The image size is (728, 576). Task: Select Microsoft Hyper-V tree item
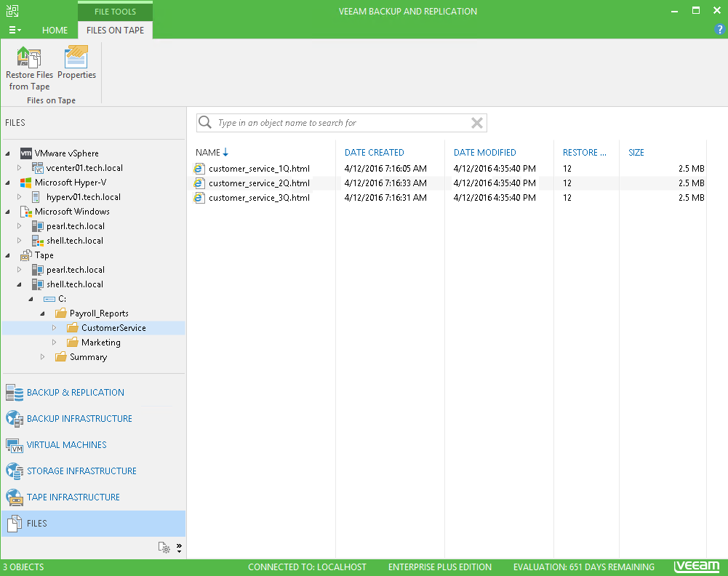tap(70, 183)
